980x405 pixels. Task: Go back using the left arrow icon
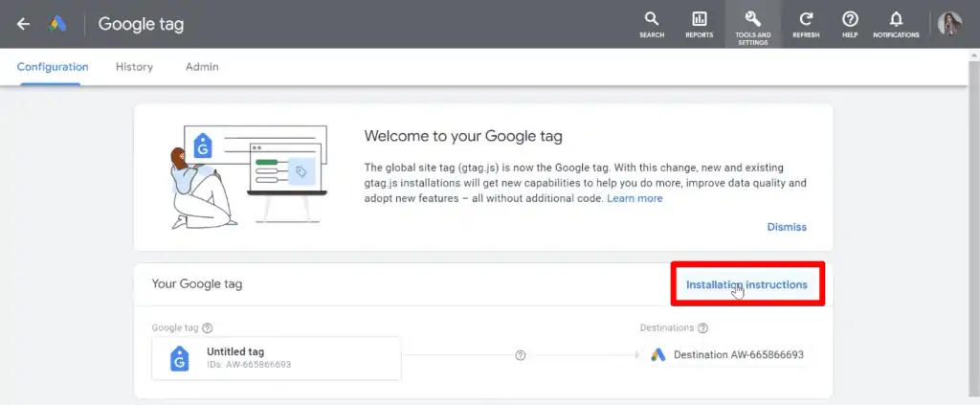coord(23,24)
